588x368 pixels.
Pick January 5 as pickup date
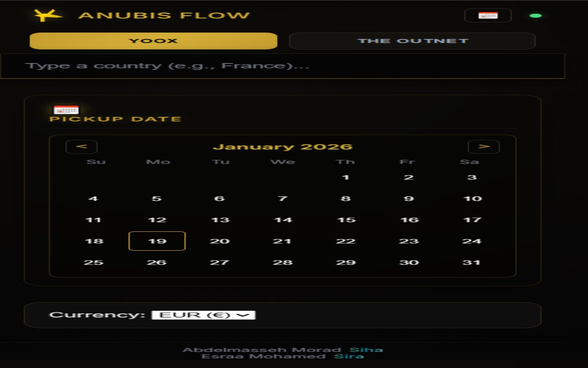point(157,198)
